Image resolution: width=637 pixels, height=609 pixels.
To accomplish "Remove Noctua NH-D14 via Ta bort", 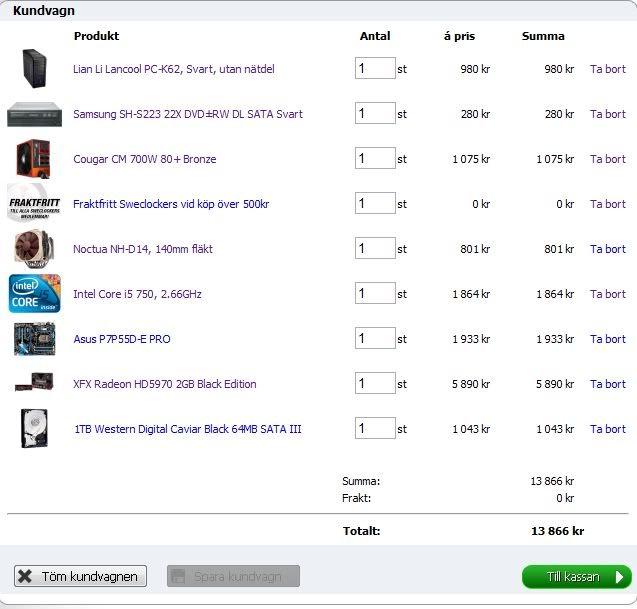I will point(608,249).
